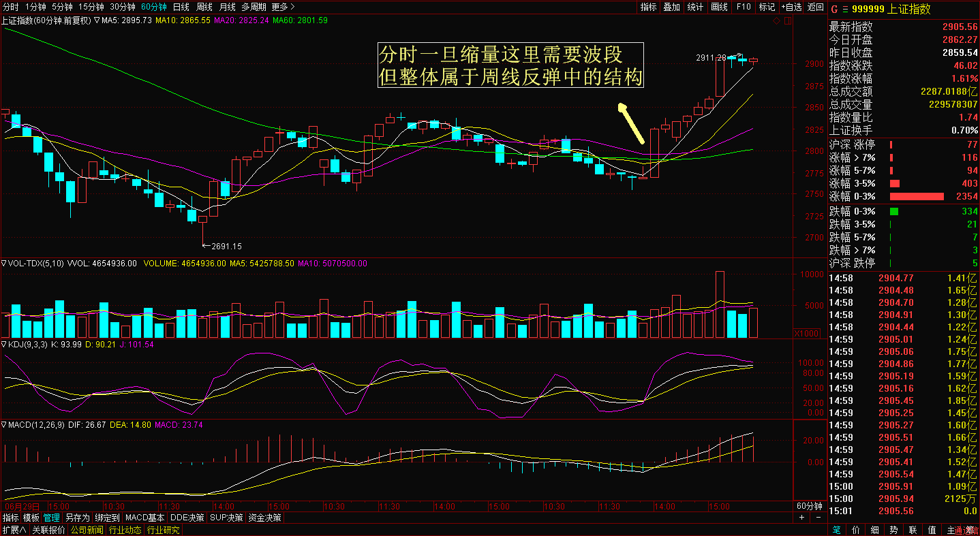The height and width of the screenshot is (536, 980).
Task: Select the 值 value tab
Action: [x=932, y=530]
